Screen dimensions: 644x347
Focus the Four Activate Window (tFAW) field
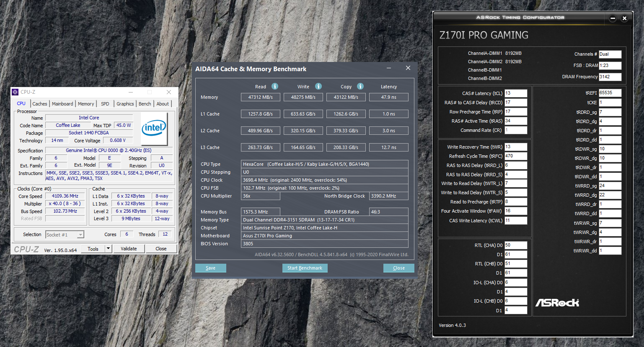click(516, 211)
